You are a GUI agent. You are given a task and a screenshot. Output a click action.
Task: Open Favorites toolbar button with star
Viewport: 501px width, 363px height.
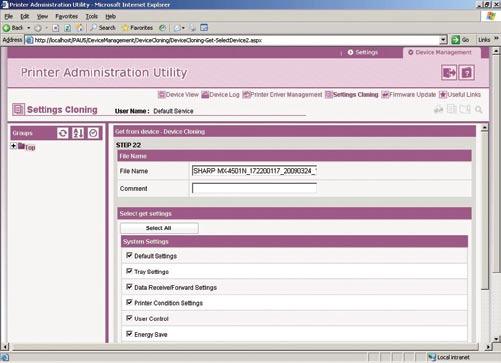tap(137, 28)
